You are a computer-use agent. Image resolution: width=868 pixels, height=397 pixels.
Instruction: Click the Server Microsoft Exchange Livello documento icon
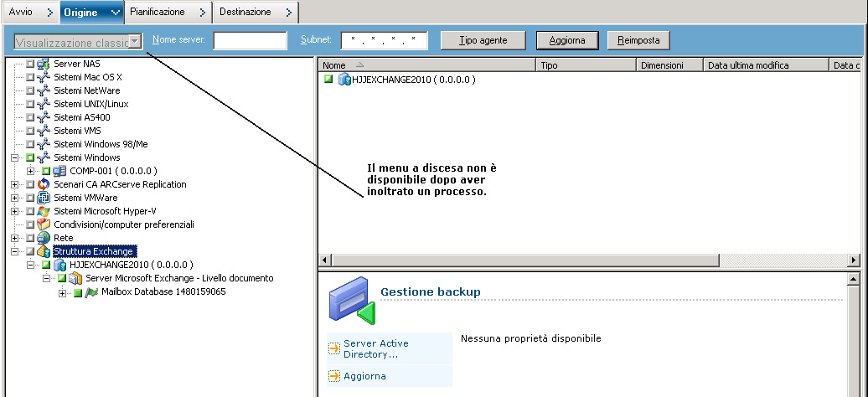[x=75, y=278]
